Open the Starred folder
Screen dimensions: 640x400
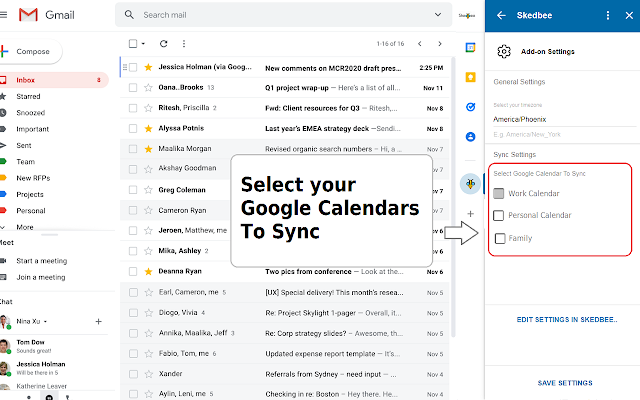(28, 96)
